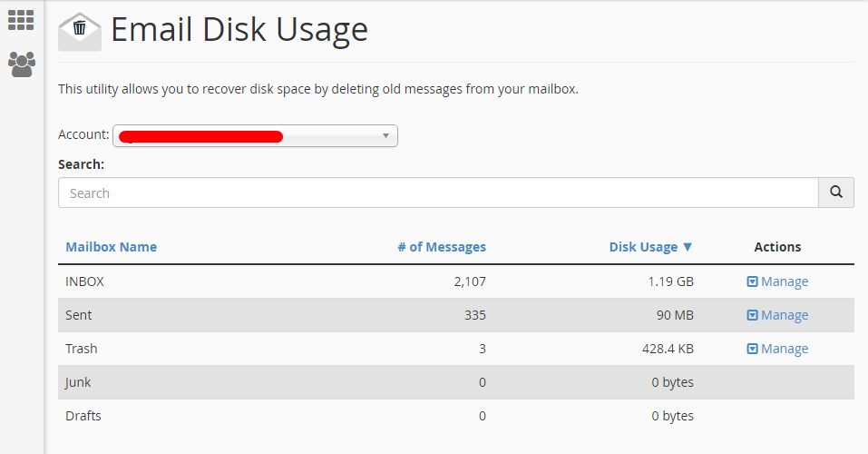Expand Manage options for Sent mailbox
The width and height of the screenshot is (868, 454).
pyautogui.click(x=785, y=315)
